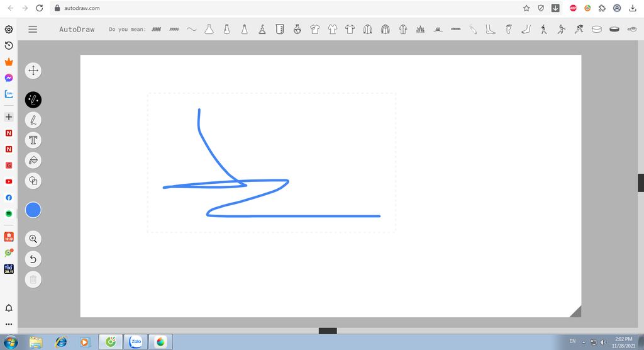This screenshot has height=350, width=644.
Task: Open Spotify from the sidebar
Action: [x=9, y=213]
